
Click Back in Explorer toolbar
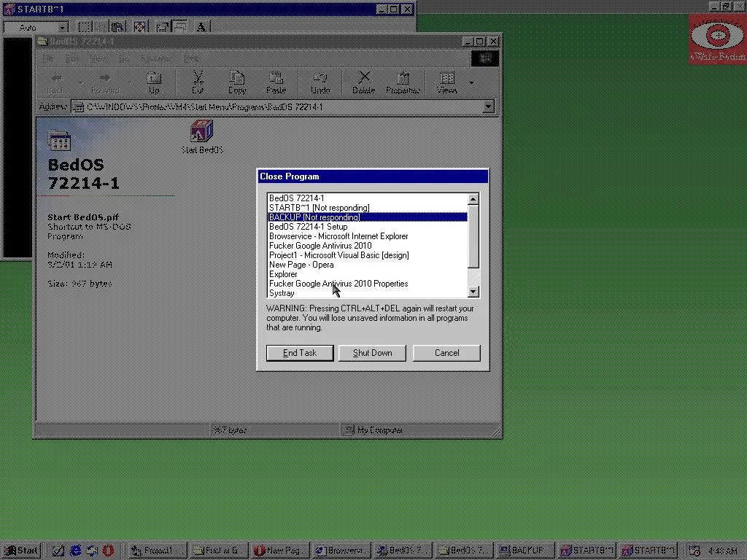point(56,83)
